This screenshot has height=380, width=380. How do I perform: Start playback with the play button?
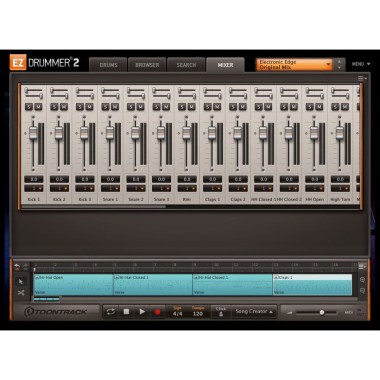(x=142, y=312)
